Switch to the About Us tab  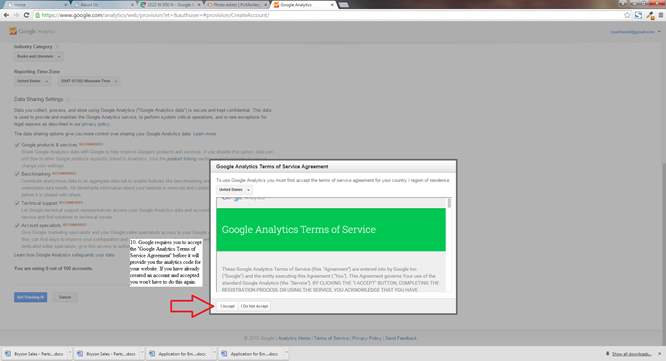[x=102, y=5]
